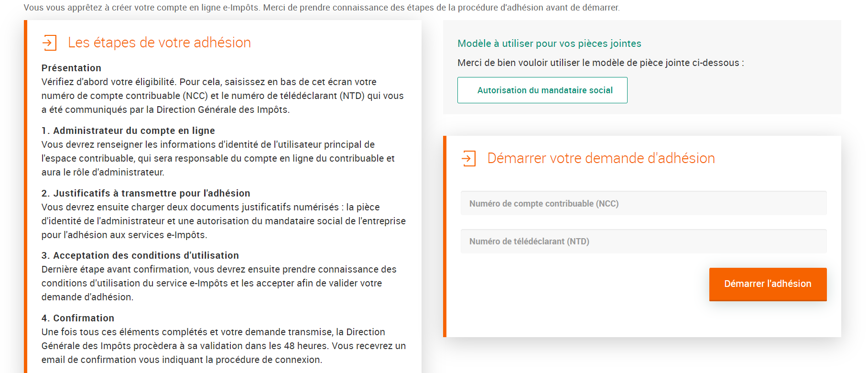Image resolution: width=868 pixels, height=373 pixels.
Task: Click the "4. Confirmation" subheading
Action: 78,318
